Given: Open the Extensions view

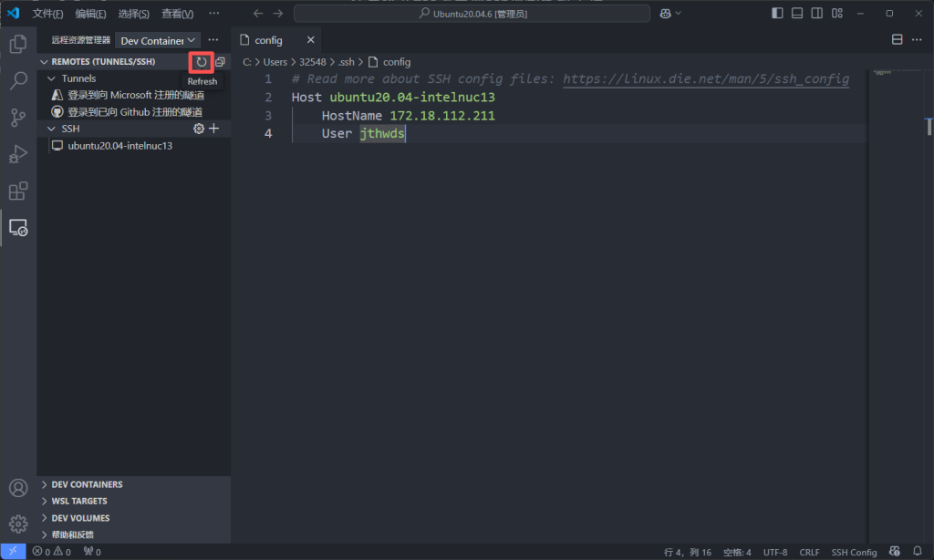Looking at the screenshot, I should [17, 191].
